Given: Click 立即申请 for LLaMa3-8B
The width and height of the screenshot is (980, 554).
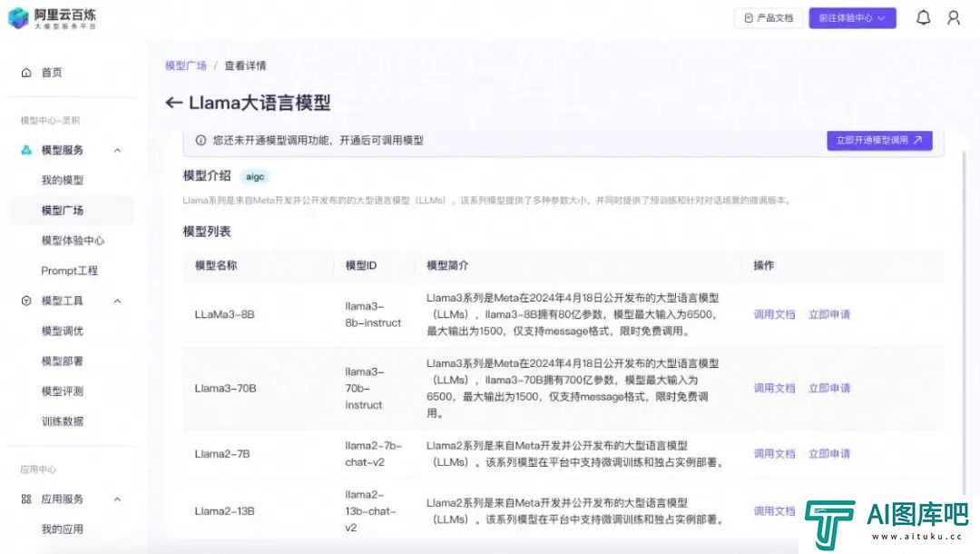Looking at the screenshot, I should click(x=828, y=314).
